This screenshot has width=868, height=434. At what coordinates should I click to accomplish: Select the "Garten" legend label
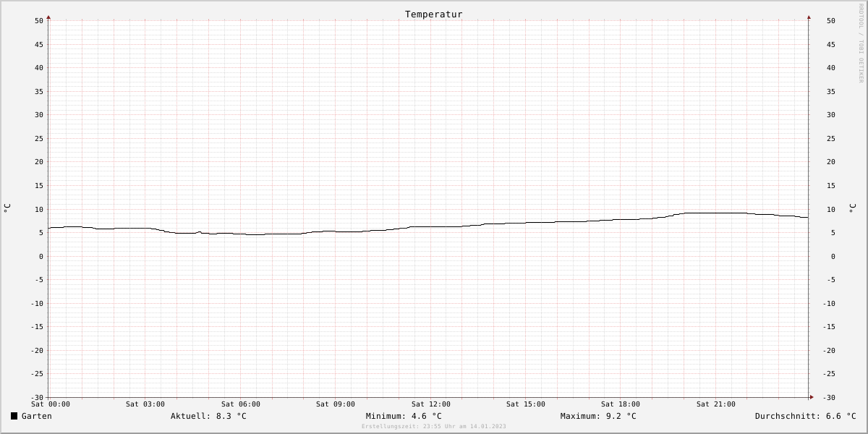[36, 416]
